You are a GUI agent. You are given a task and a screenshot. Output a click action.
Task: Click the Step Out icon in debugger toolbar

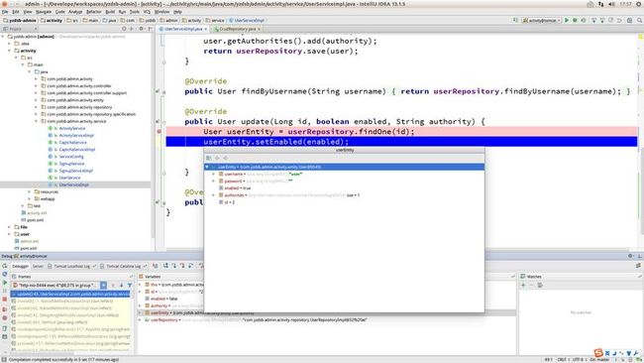[x=191, y=266]
